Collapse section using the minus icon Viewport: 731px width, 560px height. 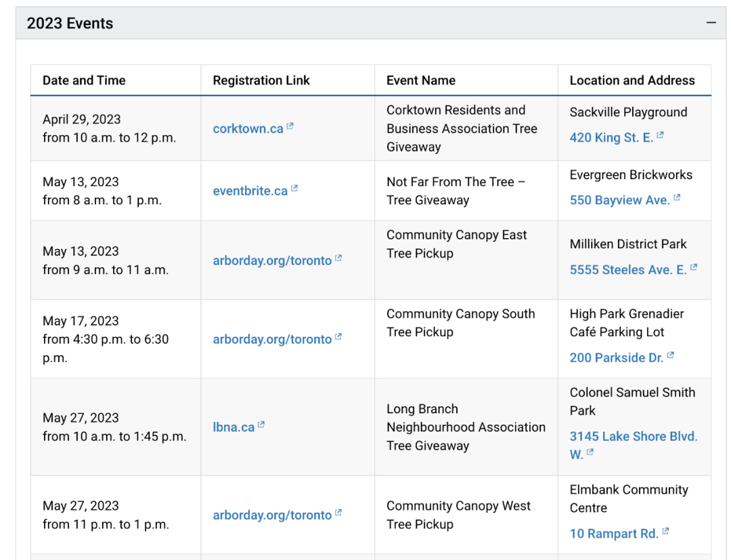[x=711, y=22]
